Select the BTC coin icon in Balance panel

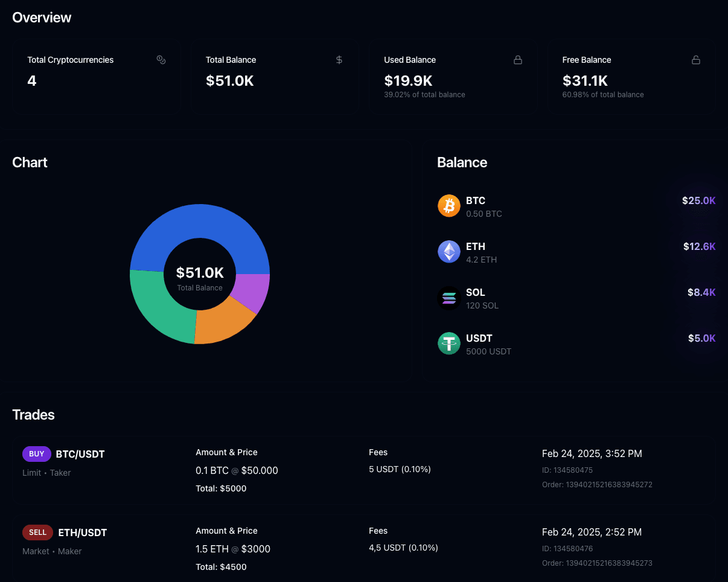point(449,206)
